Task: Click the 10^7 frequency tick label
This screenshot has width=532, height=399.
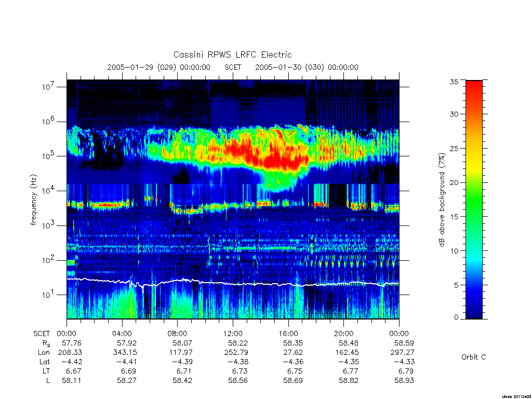Action: click(49, 87)
